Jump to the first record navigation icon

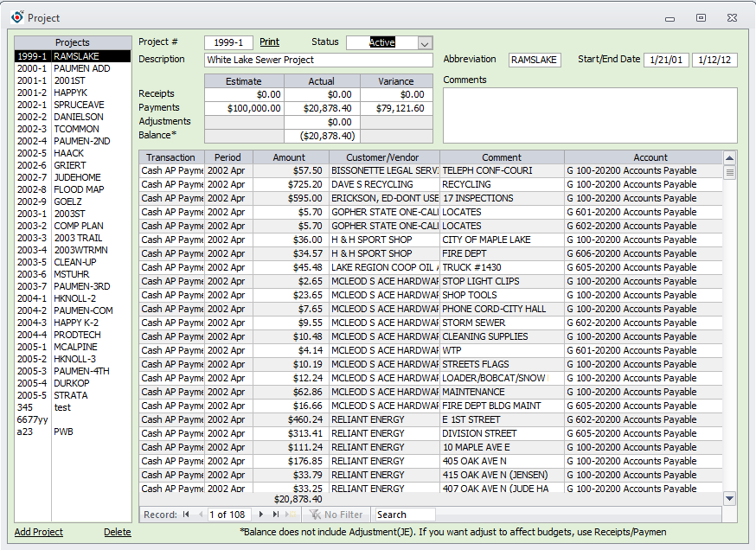(x=184, y=515)
